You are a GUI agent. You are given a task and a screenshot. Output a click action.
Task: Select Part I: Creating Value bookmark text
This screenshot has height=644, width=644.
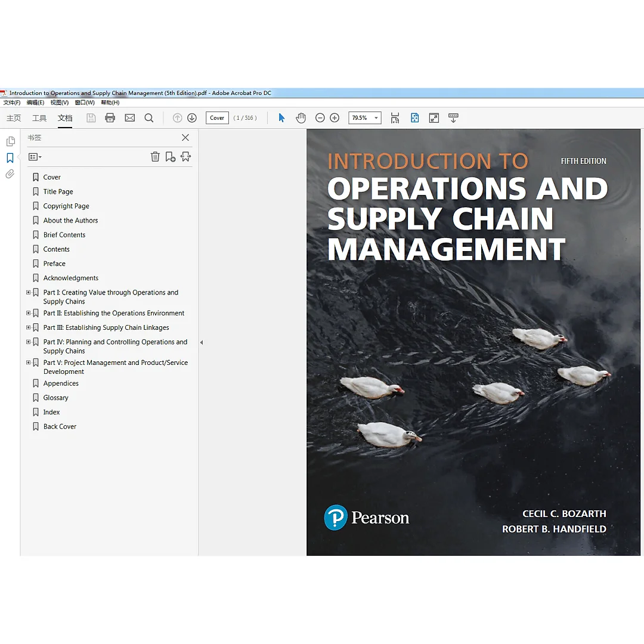coord(111,297)
